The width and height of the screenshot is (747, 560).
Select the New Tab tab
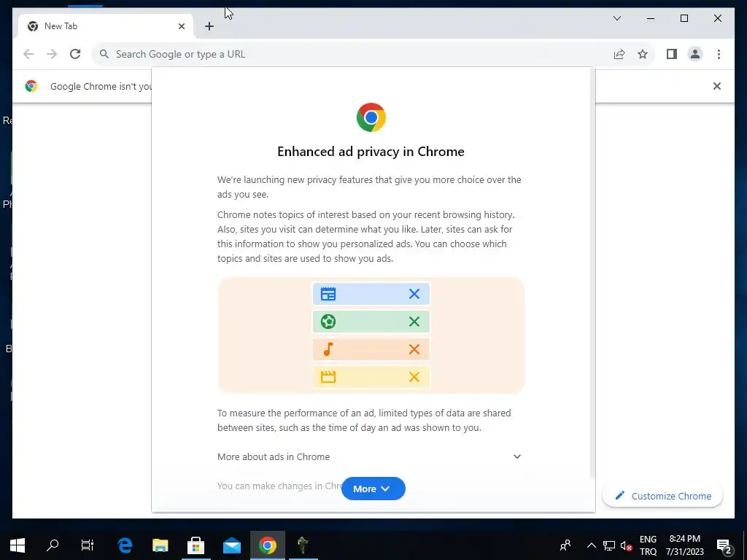(106, 26)
